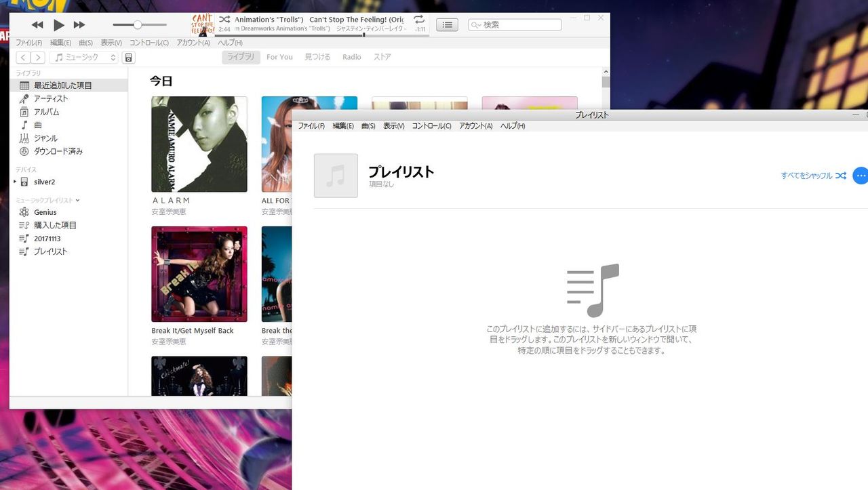
Task: Click the 20171113 playlist icon
Action: coord(24,239)
